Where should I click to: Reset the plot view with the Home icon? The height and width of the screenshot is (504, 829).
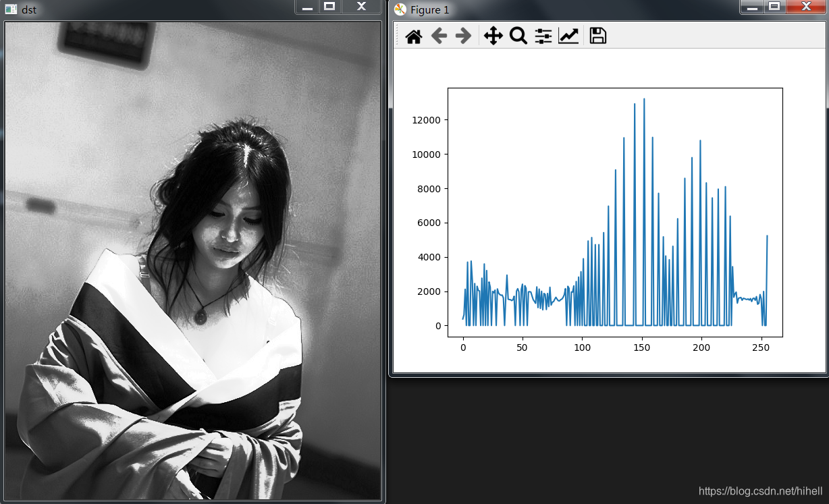(x=414, y=36)
